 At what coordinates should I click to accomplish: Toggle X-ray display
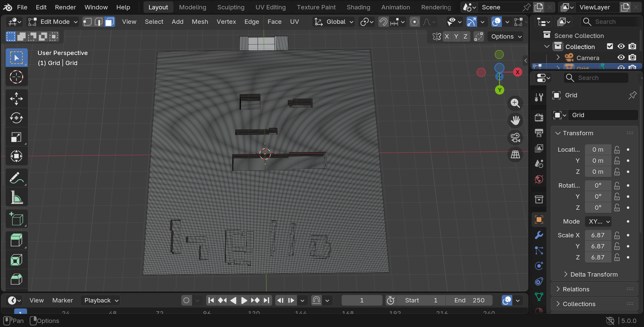[518, 22]
